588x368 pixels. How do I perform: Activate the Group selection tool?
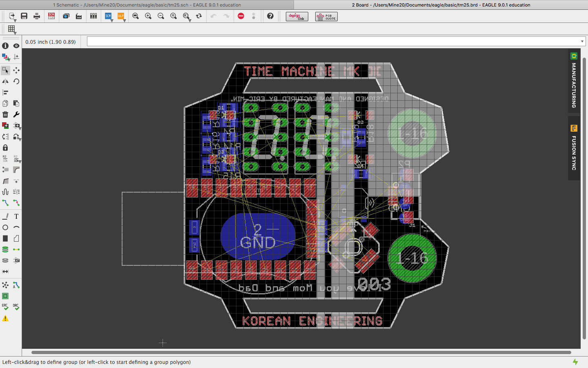5,70
